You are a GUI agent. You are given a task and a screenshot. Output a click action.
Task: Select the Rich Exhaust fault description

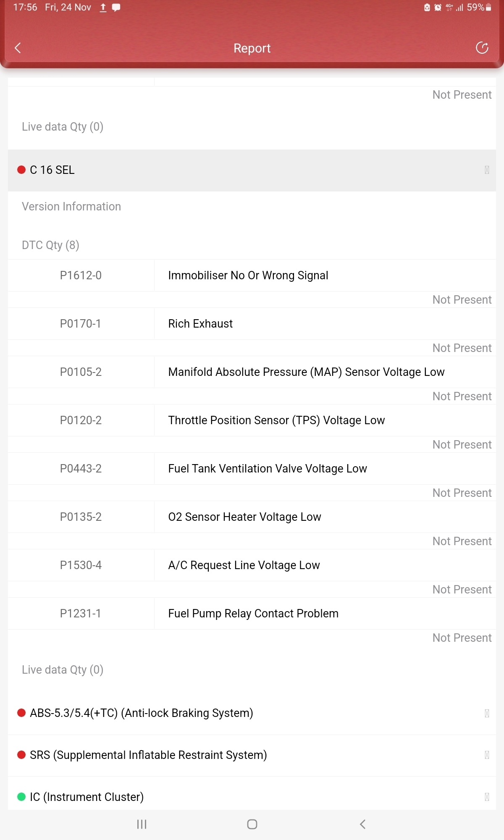200,324
